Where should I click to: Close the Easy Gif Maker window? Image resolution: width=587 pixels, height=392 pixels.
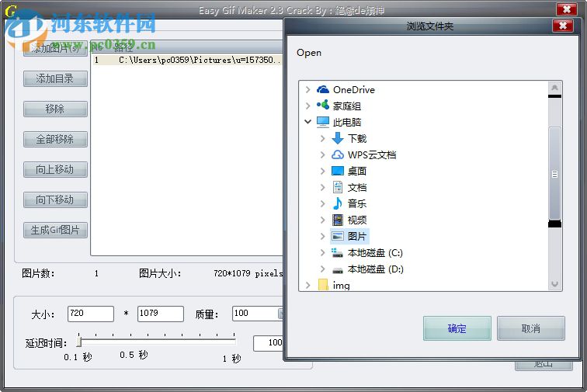point(566,9)
